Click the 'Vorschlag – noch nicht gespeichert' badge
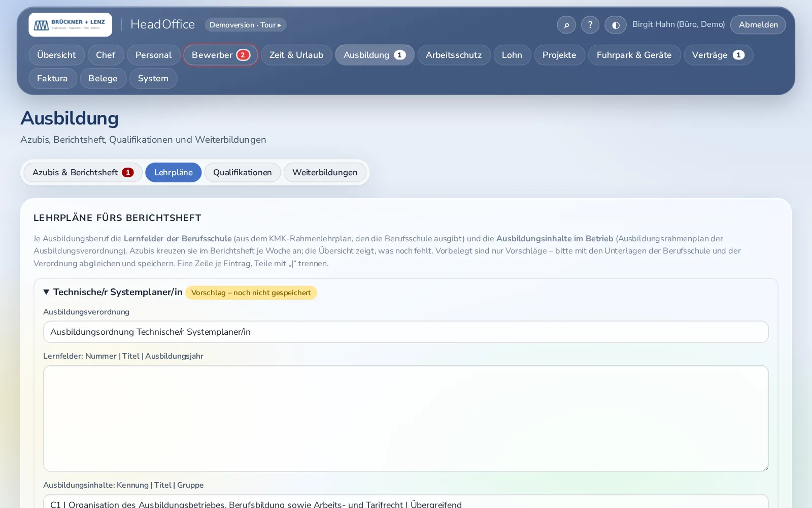 [251, 293]
